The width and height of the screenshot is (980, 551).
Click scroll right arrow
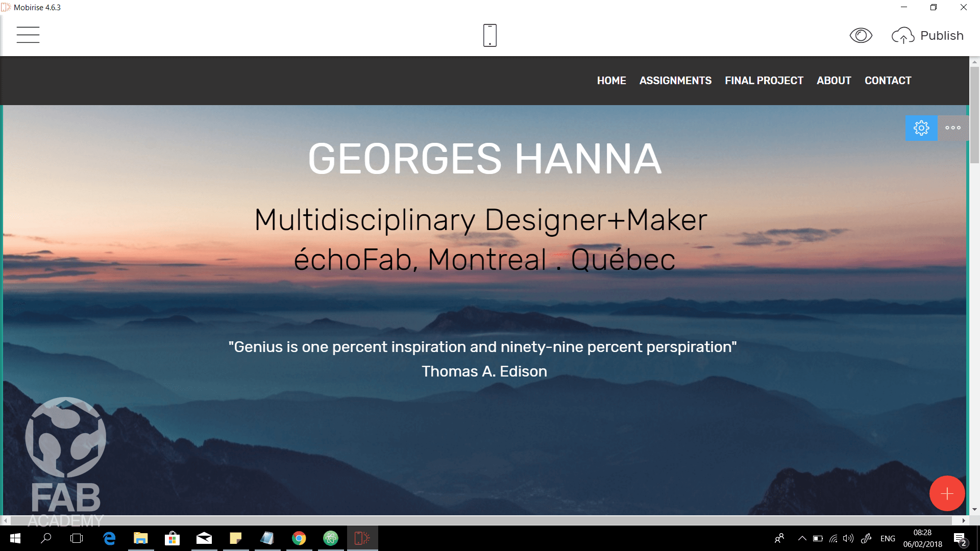pyautogui.click(x=964, y=520)
